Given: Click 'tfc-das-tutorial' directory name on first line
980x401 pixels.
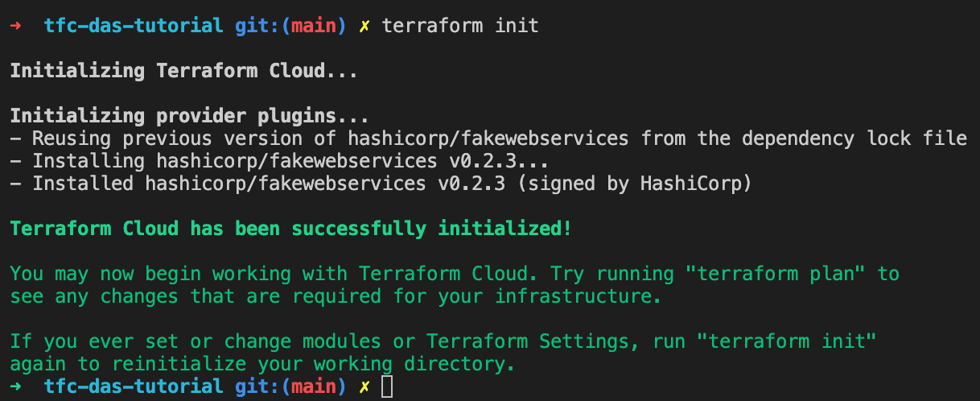Looking at the screenshot, I should pyautogui.click(x=134, y=26).
